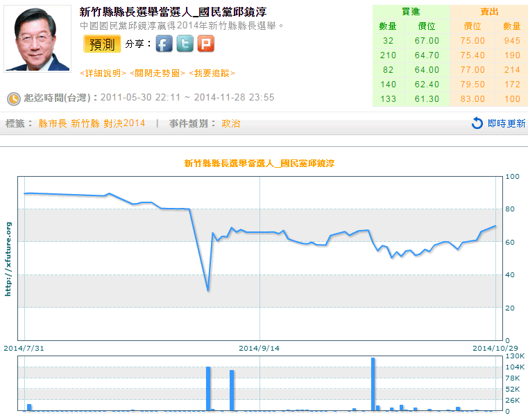Click the refresh arrow icon

coord(477,123)
